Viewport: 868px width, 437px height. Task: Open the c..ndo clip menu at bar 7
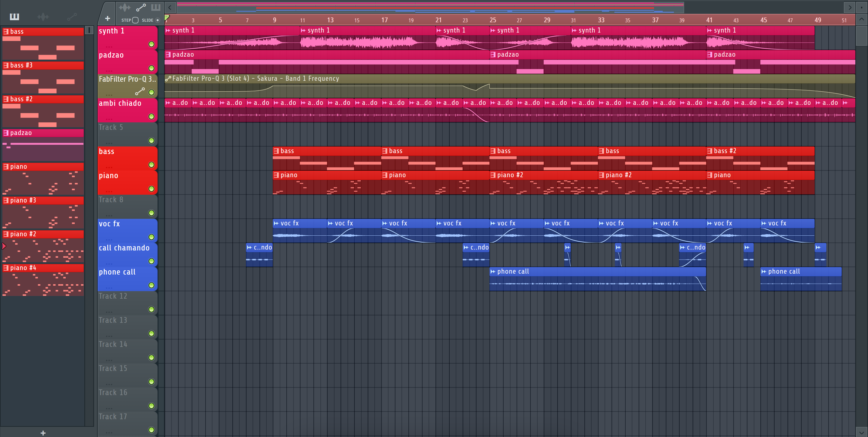[x=249, y=248]
